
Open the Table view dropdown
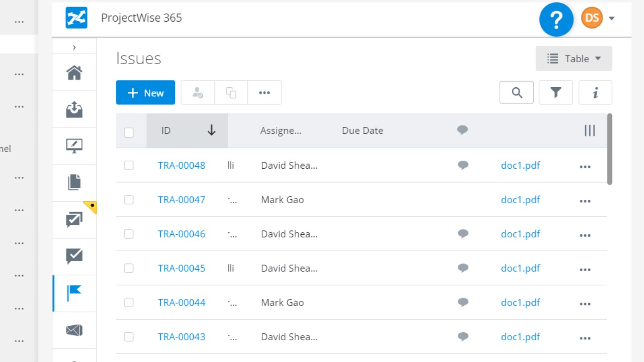[x=574, y=58]
